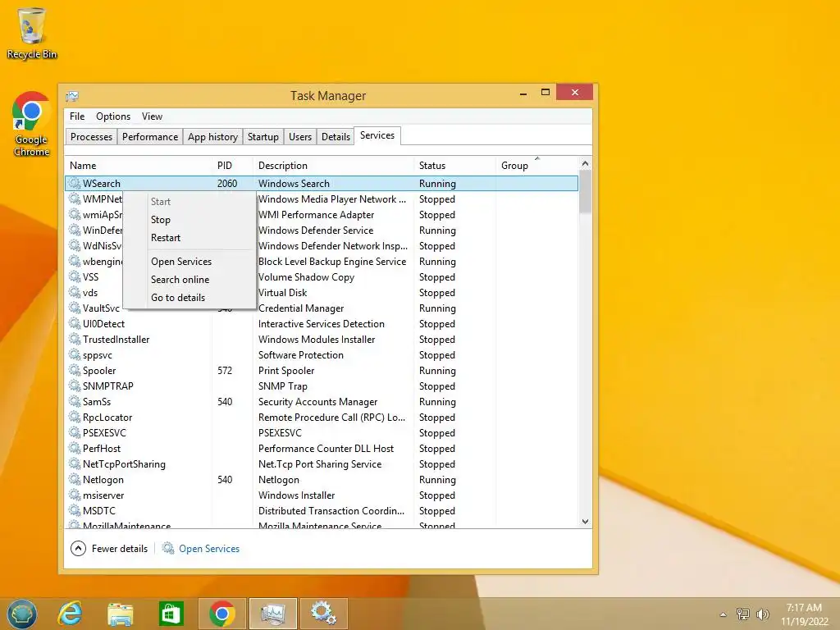
Task: Click the gear icon beside the Open Services link
Action: click(x=168, y=548)
